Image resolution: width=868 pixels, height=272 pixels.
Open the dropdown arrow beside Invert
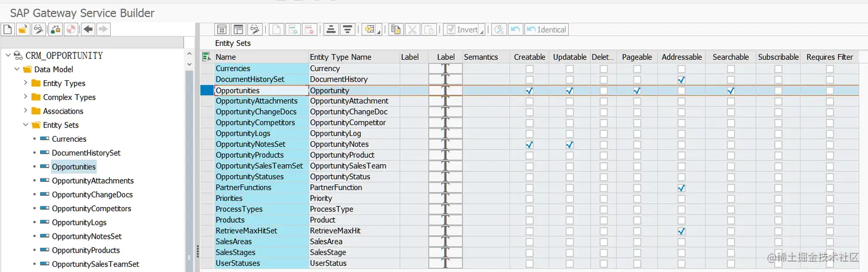tap(482, 30)
